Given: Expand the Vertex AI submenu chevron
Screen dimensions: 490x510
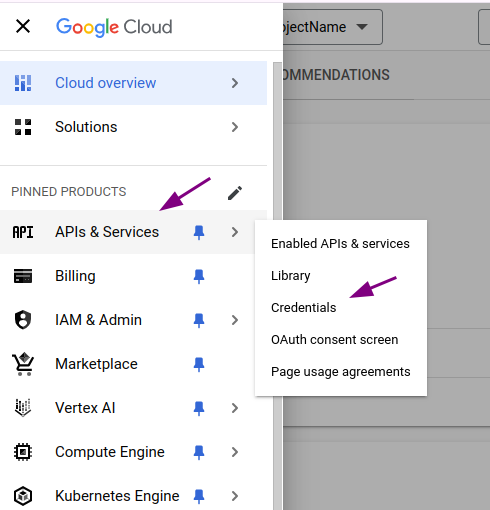Looking at the screenshot, I should coord(235,408).
